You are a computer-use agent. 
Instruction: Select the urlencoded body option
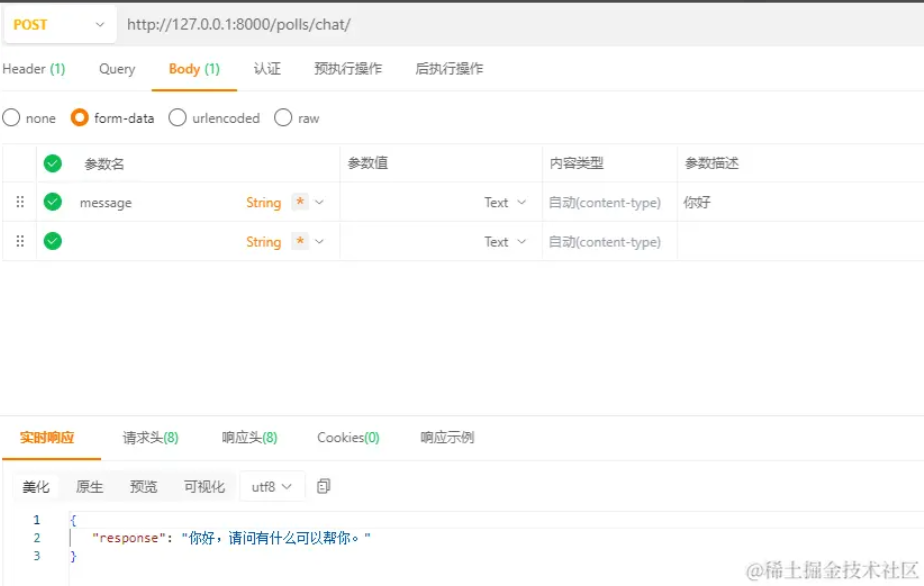(x=177, y=117)
